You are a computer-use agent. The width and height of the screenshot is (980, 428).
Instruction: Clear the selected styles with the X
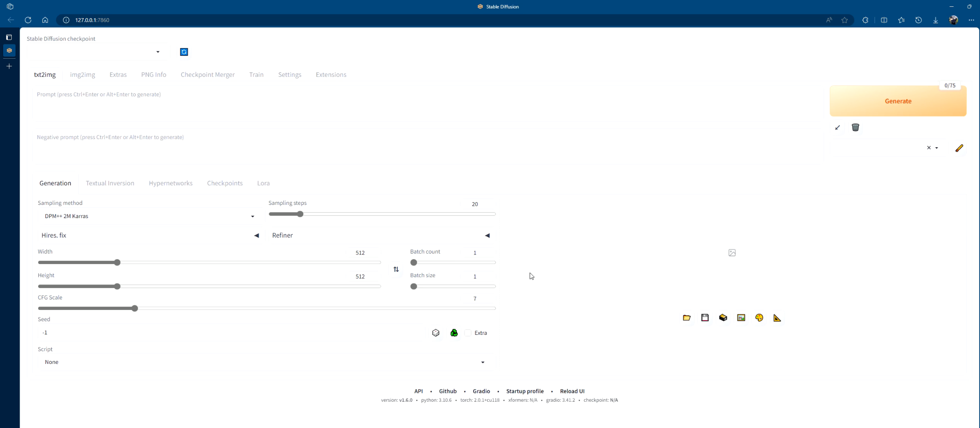[x=929, y=148]
